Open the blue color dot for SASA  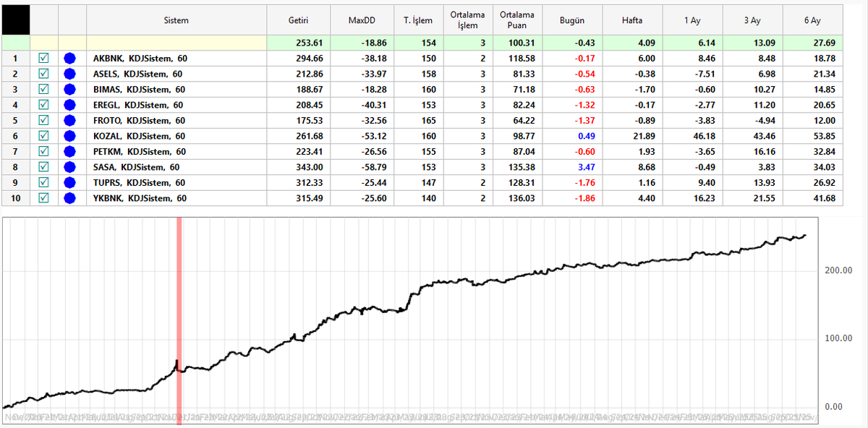tap(71, 167)
